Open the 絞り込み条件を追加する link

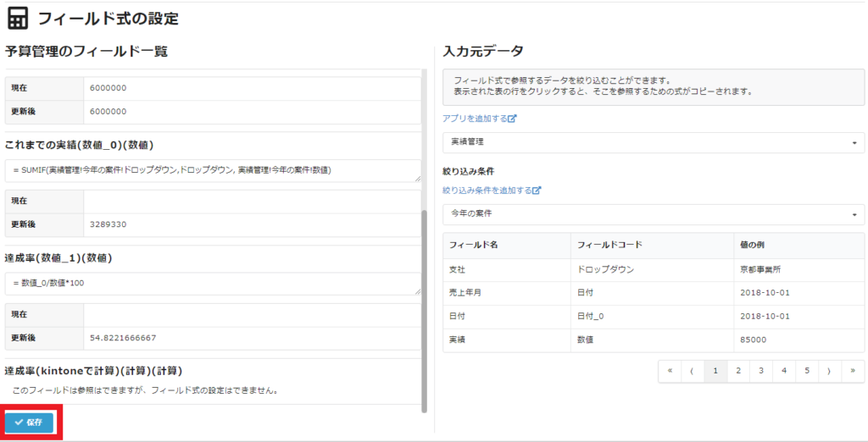(487, 191)
